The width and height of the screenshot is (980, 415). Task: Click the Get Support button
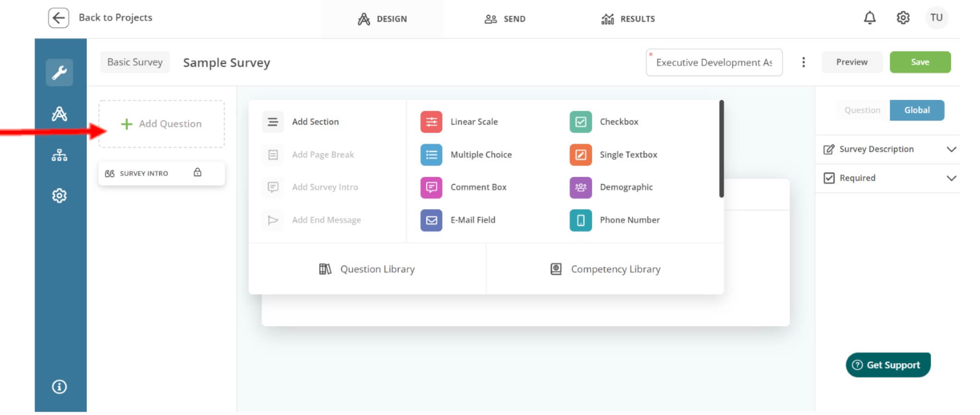pos(888,365)
